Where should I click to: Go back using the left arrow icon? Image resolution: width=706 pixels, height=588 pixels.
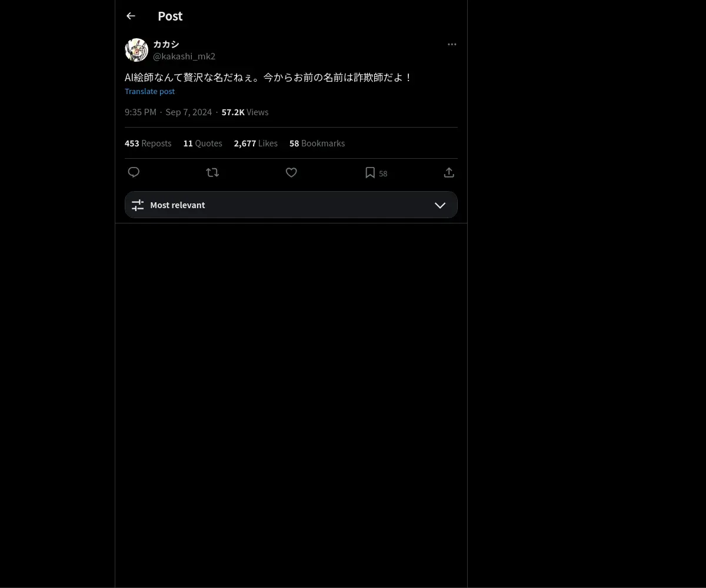(x=131, y=16)
